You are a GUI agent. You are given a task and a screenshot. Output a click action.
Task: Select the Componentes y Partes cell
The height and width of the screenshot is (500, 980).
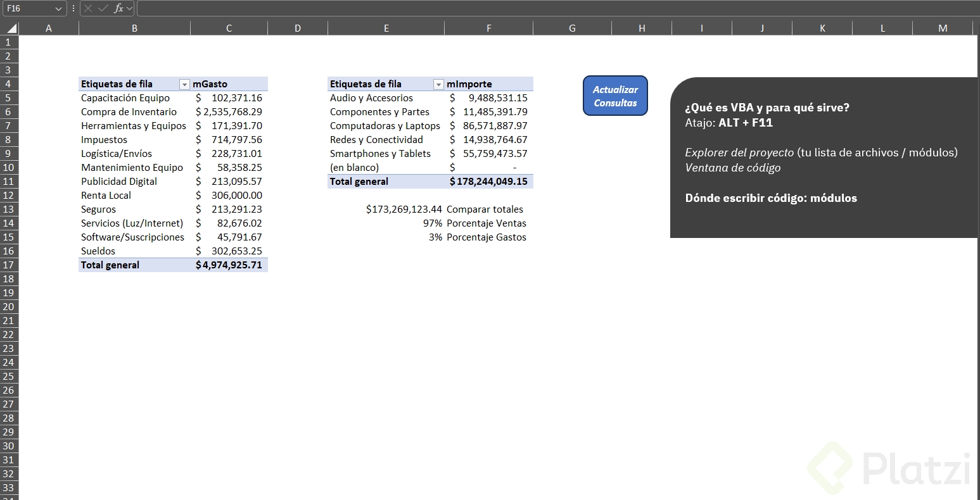click(386, 112)
